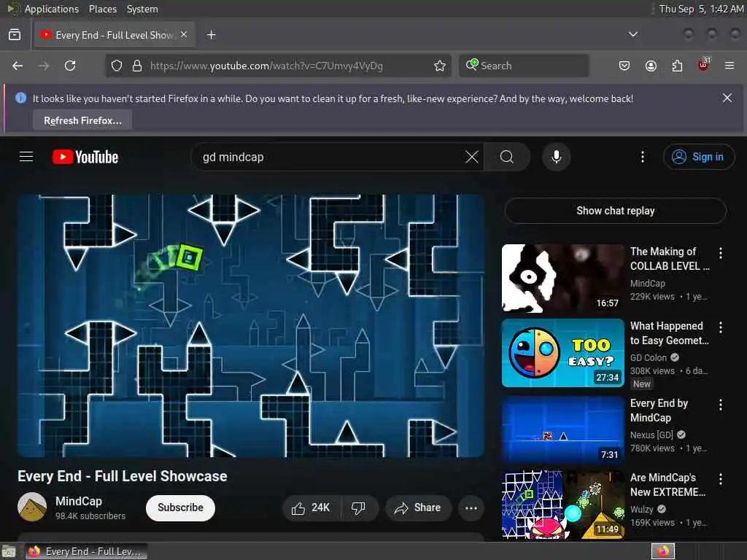This screenshot has width=747, height=560.
Task: Open Firefox View icon
Action: (x=15, y=35)
